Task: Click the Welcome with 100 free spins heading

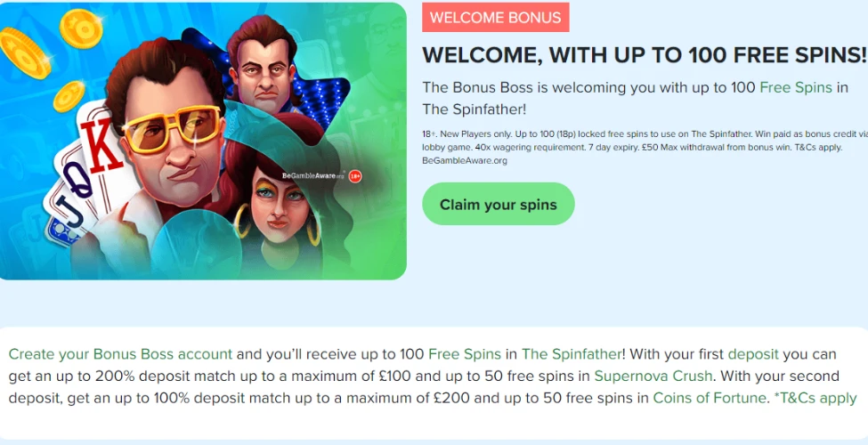Action: [x=645, y=55]
